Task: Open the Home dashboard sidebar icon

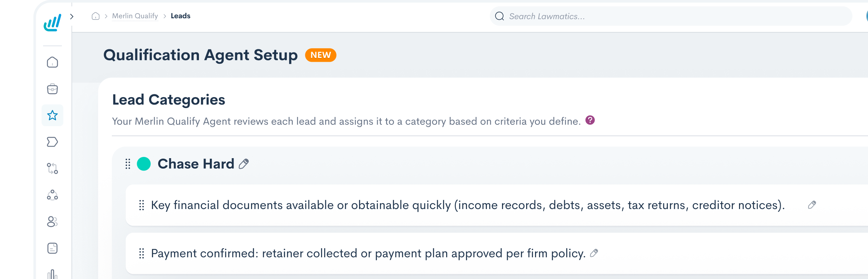Action: (x=52, y=62)
